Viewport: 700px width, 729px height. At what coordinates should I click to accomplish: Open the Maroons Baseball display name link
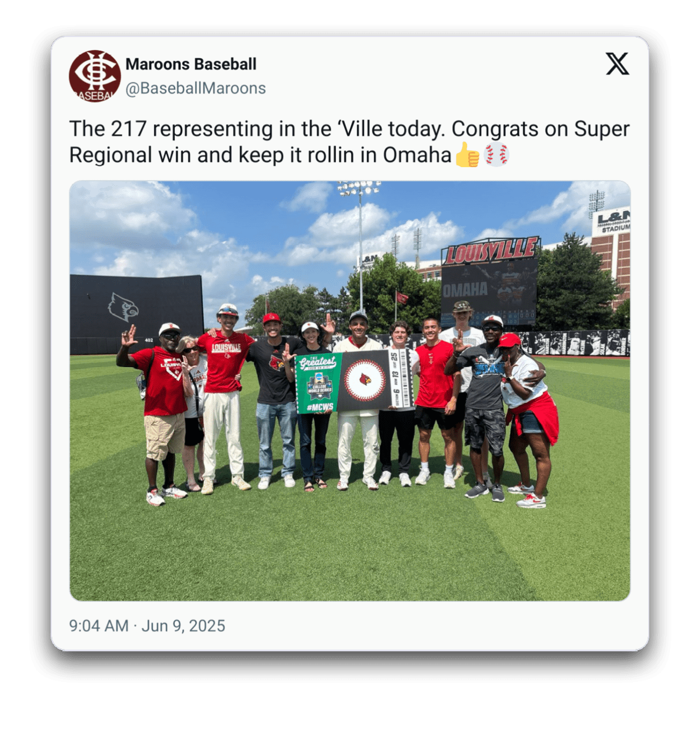[x=191, y=64]
